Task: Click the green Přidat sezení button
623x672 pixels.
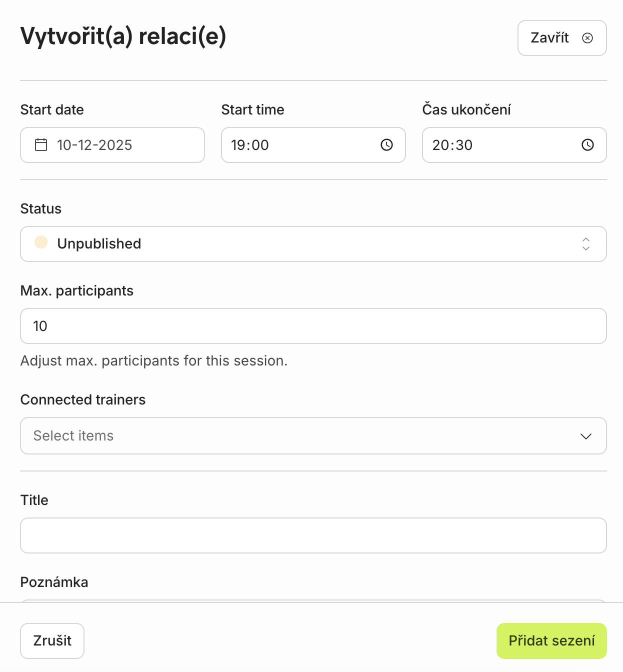Action: click(x=551, y=641)
